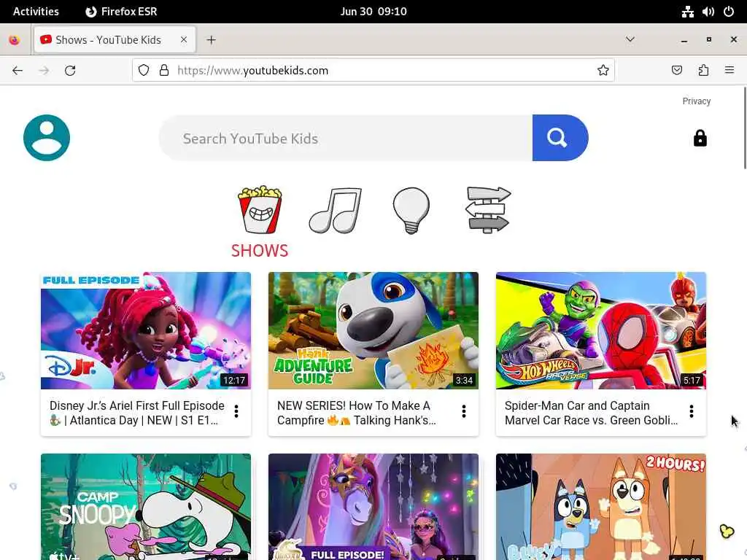747x560 pixels.
Task: Expand the list all tabs chevron
Action: click(630, 39)
